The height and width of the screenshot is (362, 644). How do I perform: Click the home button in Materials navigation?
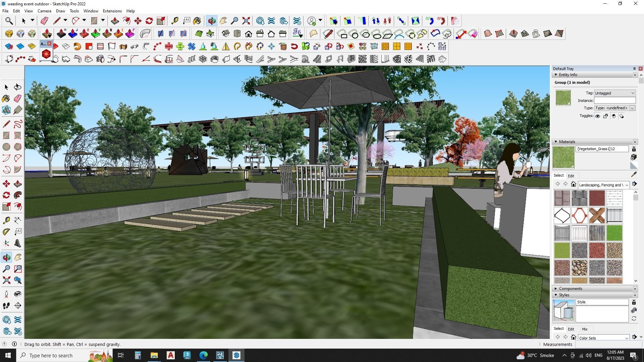tap(574, 184)
